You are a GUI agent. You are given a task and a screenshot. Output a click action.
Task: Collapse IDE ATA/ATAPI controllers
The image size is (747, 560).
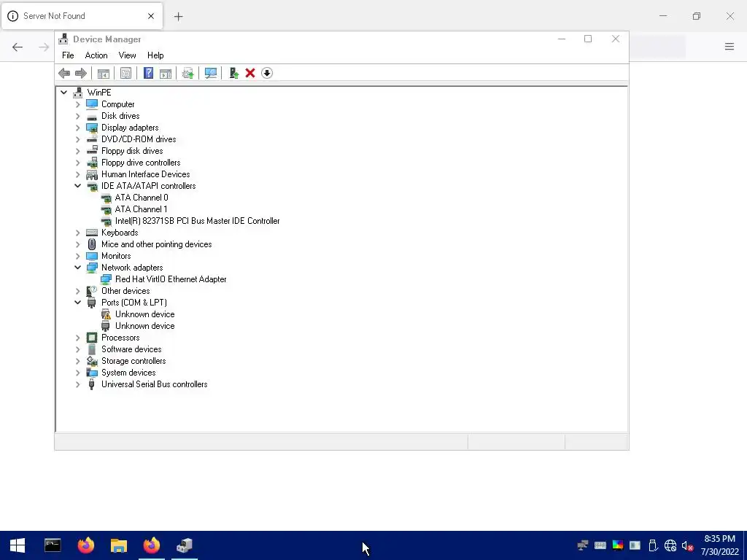(77, 186)
